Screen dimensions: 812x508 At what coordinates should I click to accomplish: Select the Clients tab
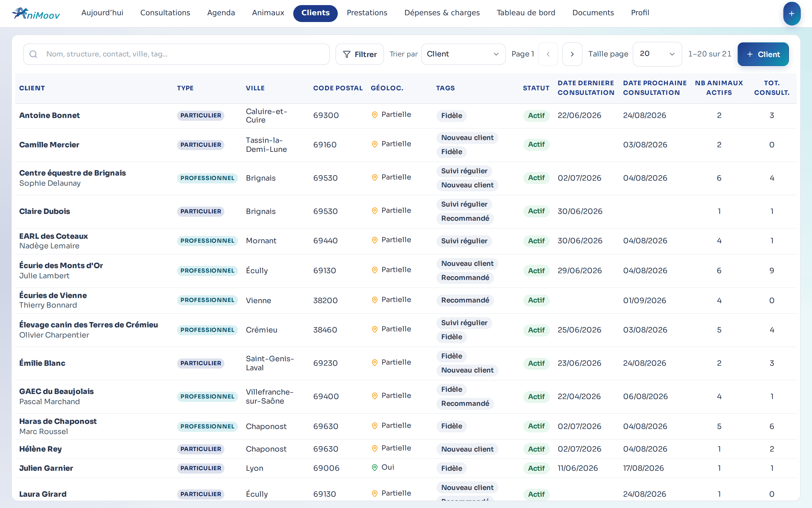(x=315, y=13)
